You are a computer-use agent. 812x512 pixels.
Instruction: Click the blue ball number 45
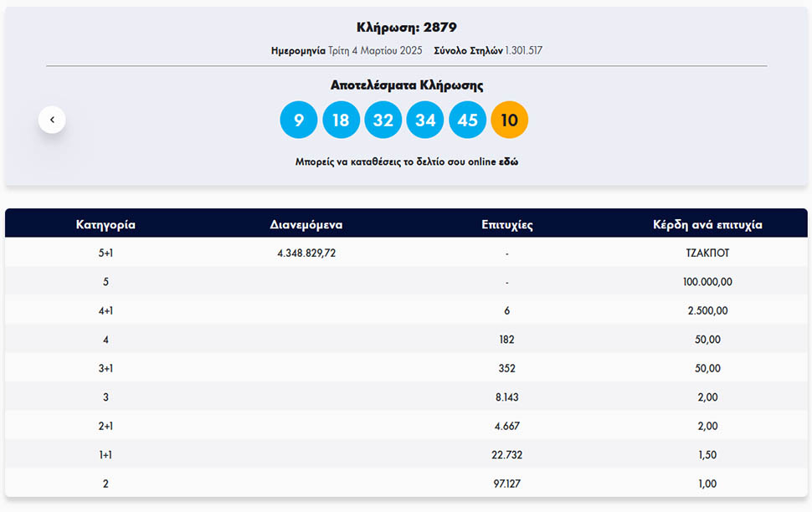pyautogui.click(x=467, y=120)
